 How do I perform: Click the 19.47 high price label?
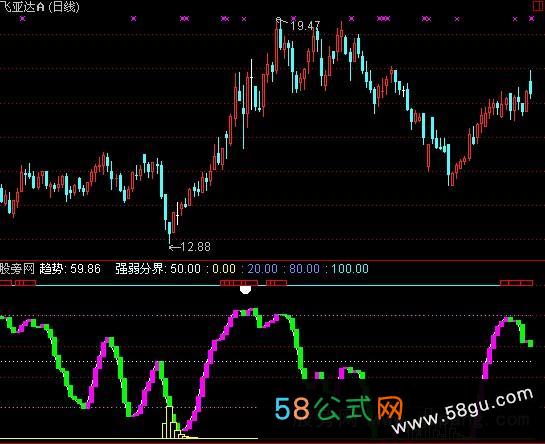(305, 25)
